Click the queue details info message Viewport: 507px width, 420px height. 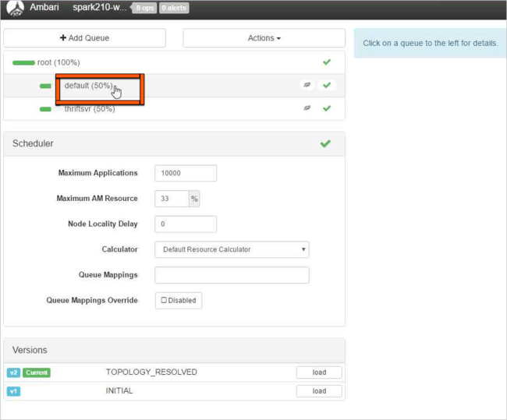pyautogui.click(x=430, y=43)
